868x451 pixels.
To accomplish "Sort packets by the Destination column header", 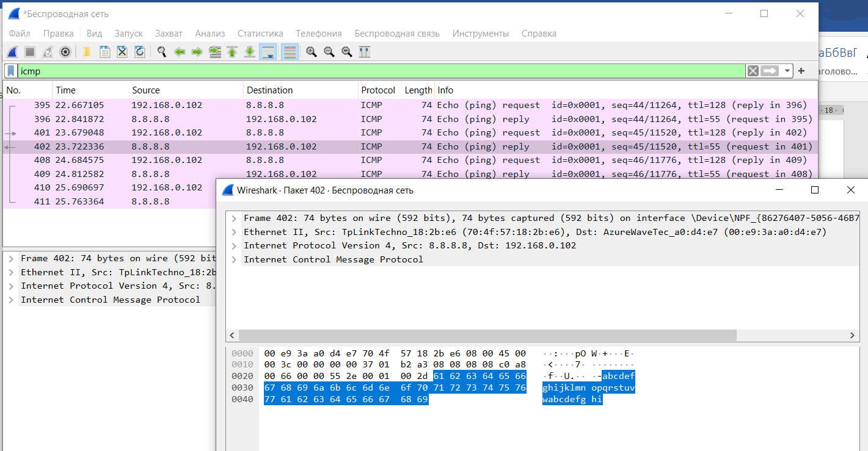I will pyautogui.click(x=301, y=90).
